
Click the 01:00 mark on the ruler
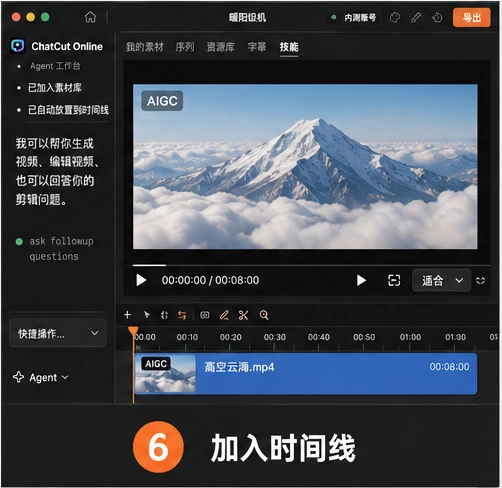click(410, 337)
